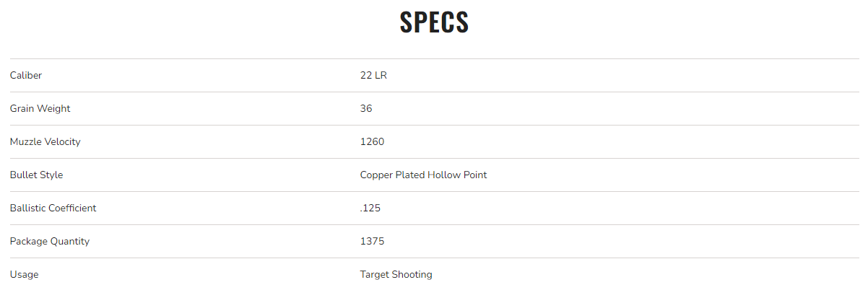Select the 1375 package quantity value
The height and width of the screenshot is (290, 868).
372,242
